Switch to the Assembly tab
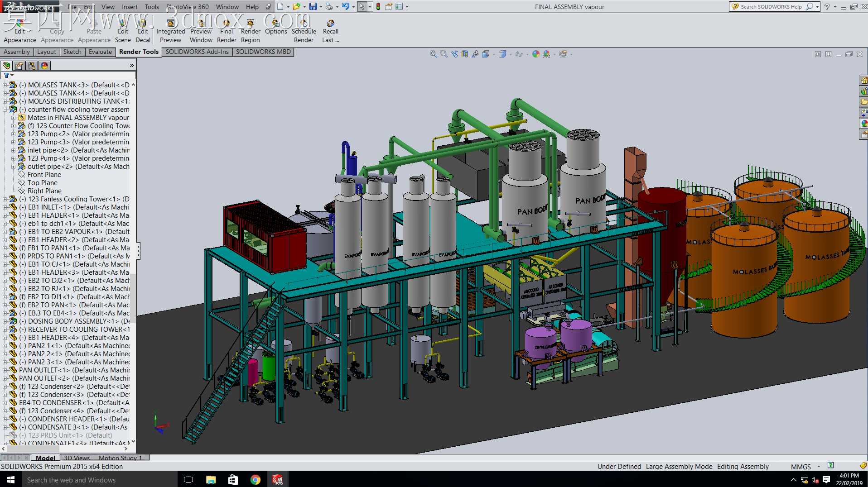The image size is (868, 487). (17, 52)
